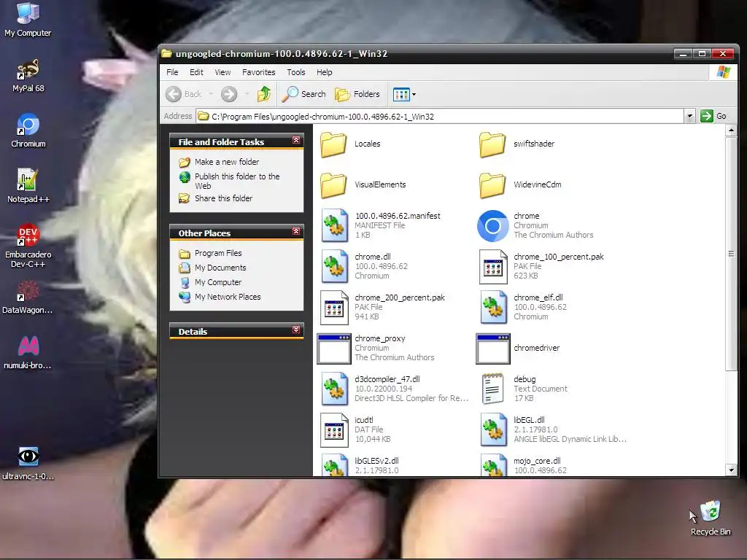
Task: Select the Recycle Bin icon
Action: (711, 518)
